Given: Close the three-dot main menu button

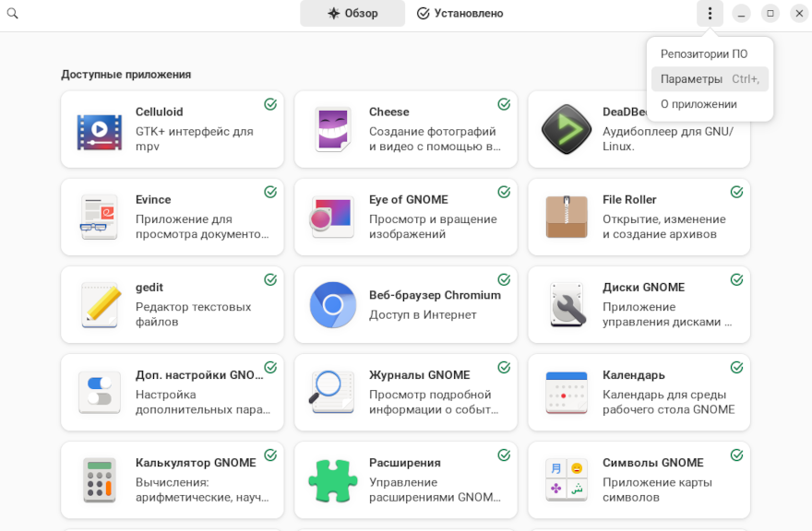Looking at the screenshot, I should coord(710,14).
